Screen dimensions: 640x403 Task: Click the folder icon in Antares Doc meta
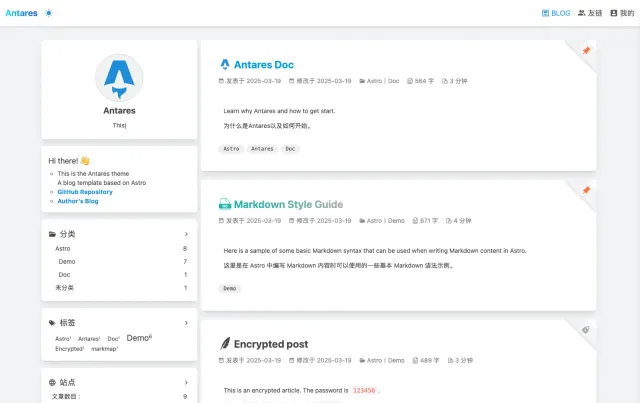(x=362, y=81)
